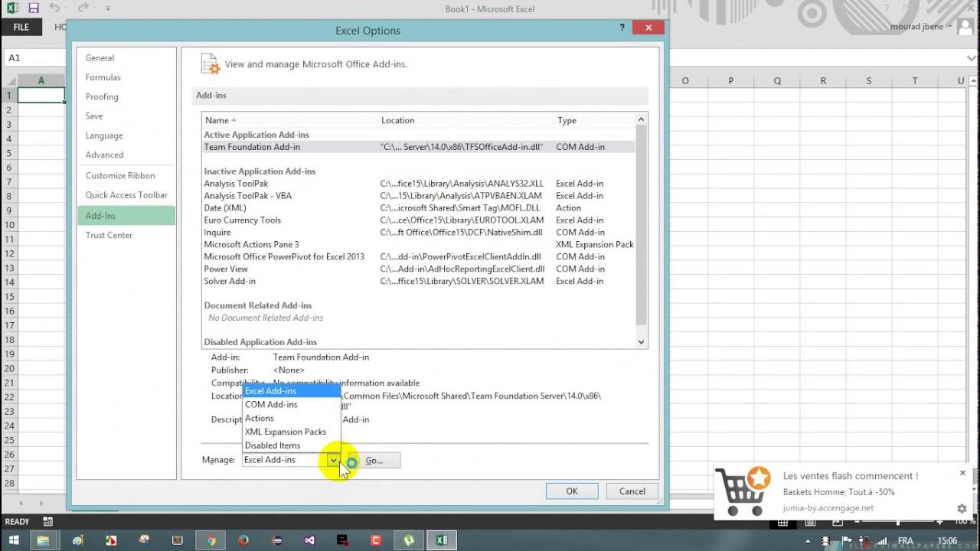This screenshot has width=980, height=551.
Task: Select Formulas in options sidebar
Action: [126, 77]
